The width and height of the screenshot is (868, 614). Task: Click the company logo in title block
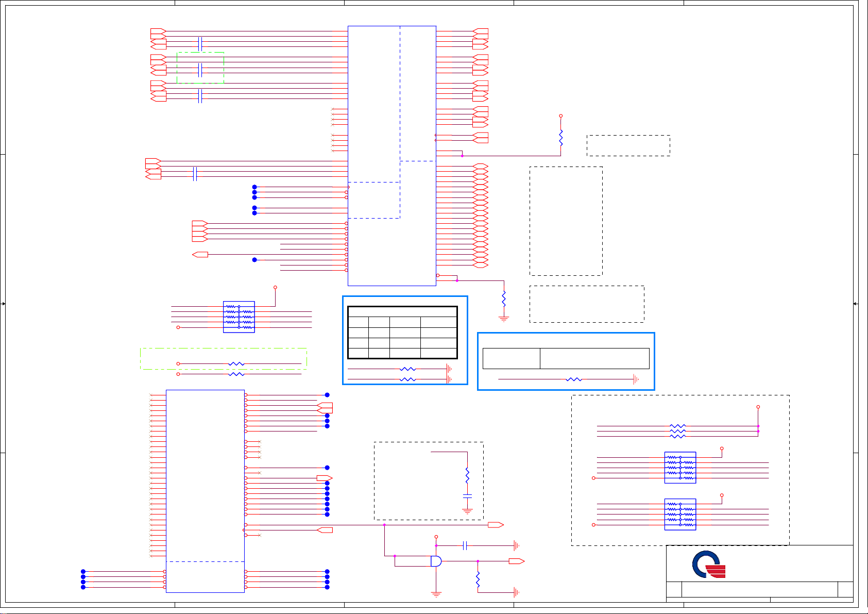pos(709,565)
